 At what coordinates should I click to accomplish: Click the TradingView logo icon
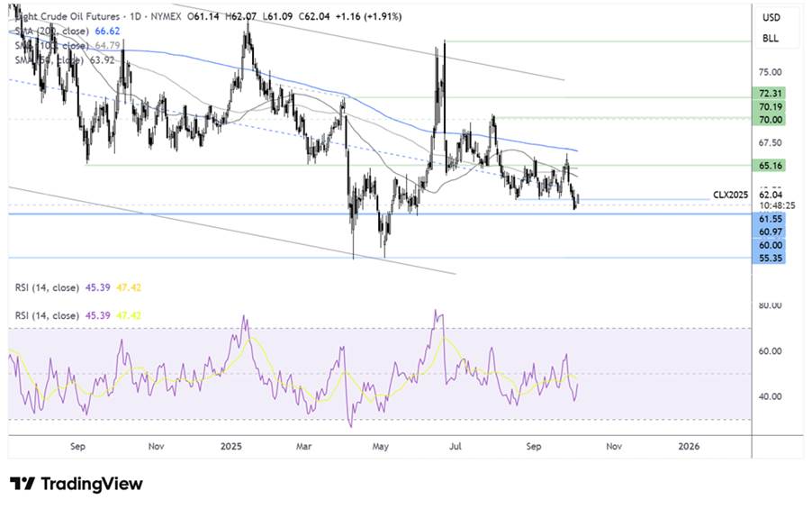click(23, 484)
